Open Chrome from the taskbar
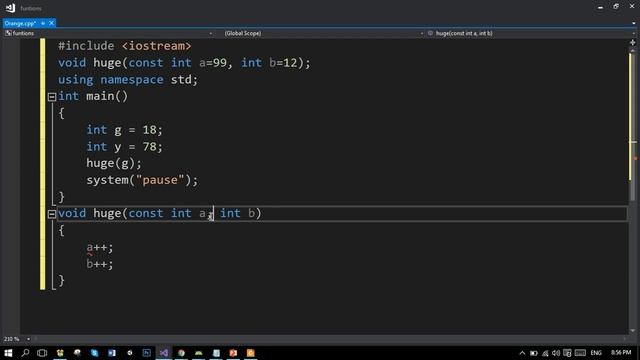 coord(181,353)
